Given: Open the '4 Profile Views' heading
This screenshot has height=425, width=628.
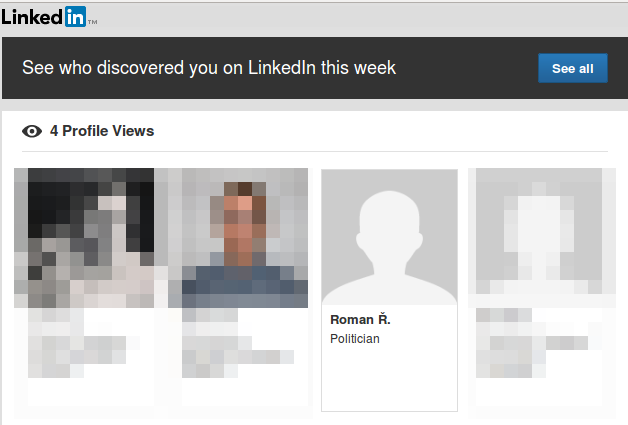Looking at the screenshot, I should [102, 131].
